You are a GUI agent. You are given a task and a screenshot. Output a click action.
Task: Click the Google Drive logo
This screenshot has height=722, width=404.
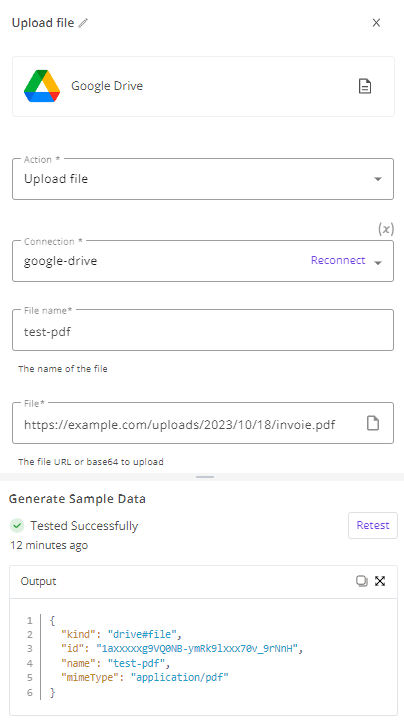(x=42, y=86)
